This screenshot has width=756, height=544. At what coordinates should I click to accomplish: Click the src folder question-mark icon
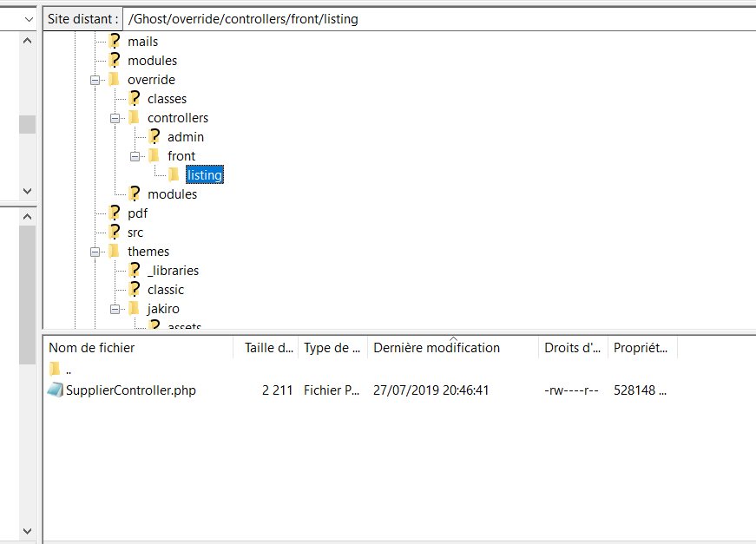click(115, 232)
